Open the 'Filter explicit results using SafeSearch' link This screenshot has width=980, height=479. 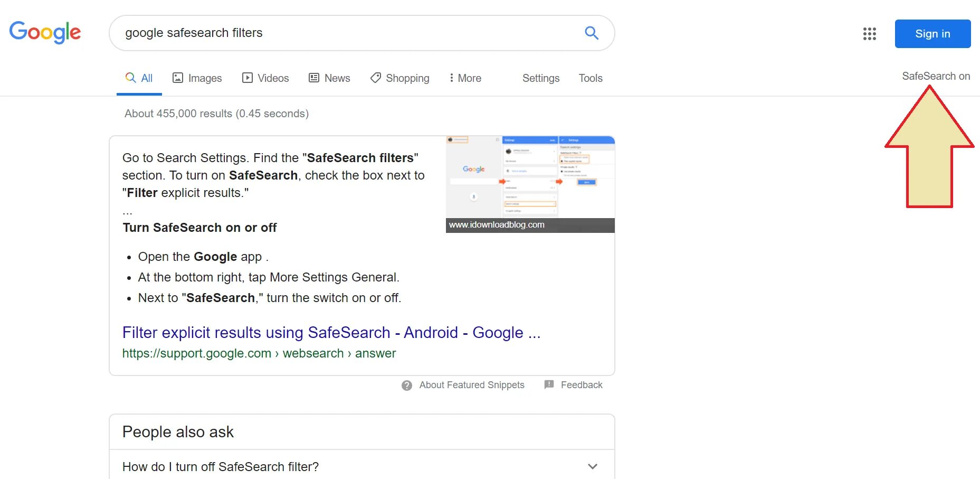pyautogui.click(x=331, y=333)
